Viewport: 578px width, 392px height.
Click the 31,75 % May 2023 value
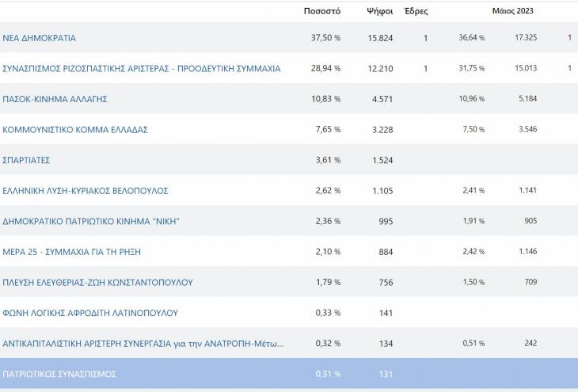tap(472, 68)
